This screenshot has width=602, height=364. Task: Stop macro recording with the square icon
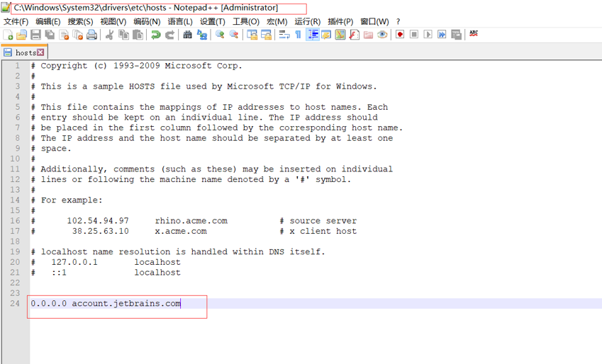pyautogui.click(x=414, y=35)
